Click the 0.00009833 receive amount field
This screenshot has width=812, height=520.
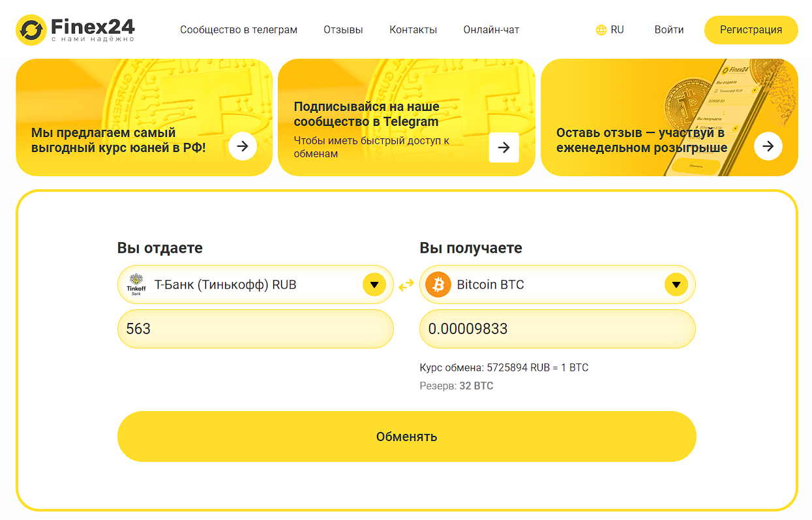point(558,329)
